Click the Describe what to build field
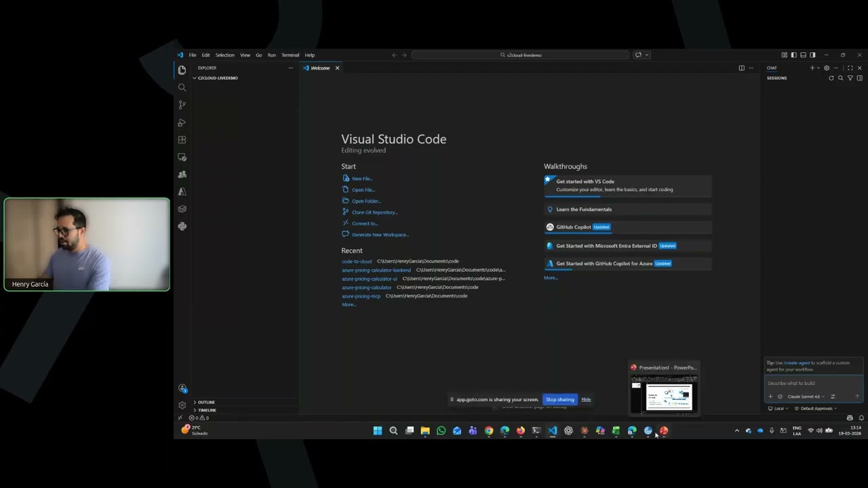The width and height of the screenshot is (868, 488). tap(814, 383)
